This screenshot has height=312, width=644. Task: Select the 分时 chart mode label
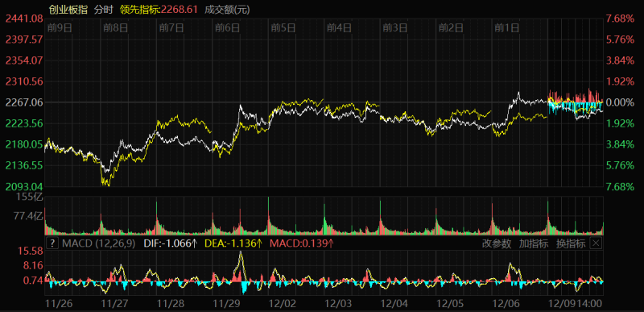pos(103,10)
